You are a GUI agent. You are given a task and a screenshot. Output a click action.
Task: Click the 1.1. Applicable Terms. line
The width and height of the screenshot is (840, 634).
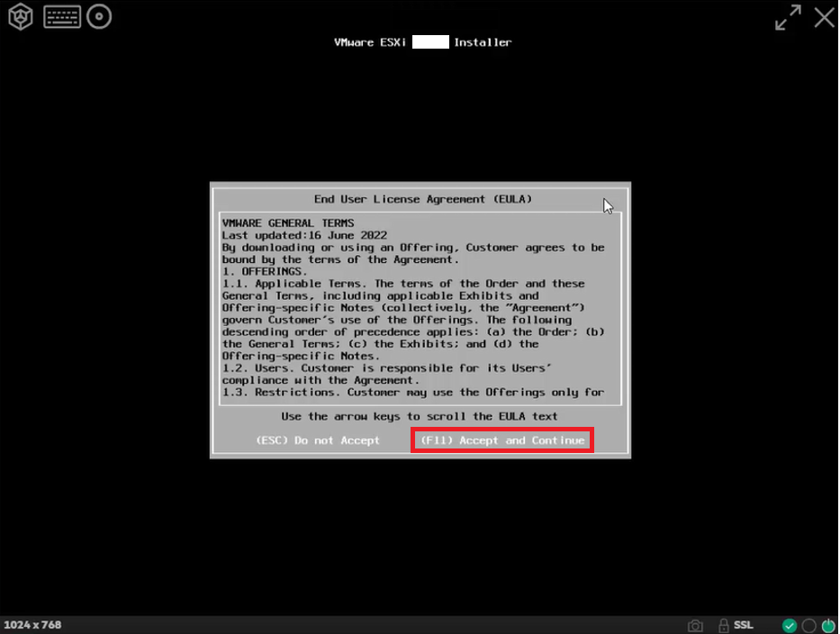(403, 284)
